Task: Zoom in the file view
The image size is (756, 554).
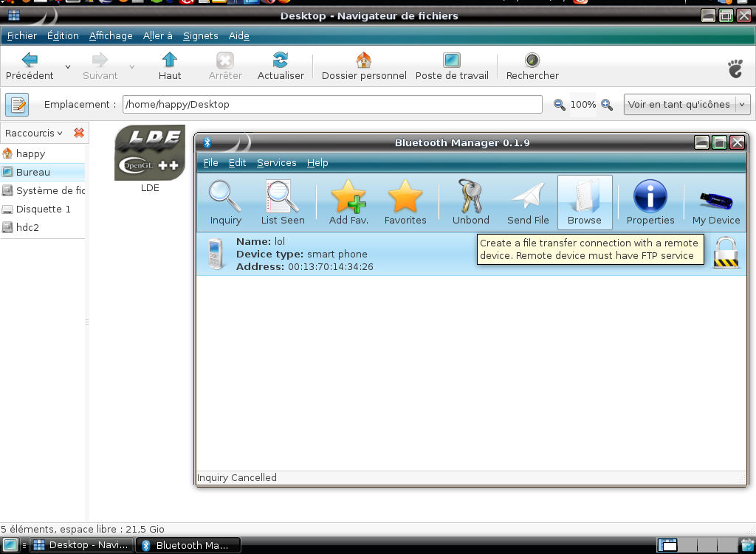Action: click(x=607, y=105)
